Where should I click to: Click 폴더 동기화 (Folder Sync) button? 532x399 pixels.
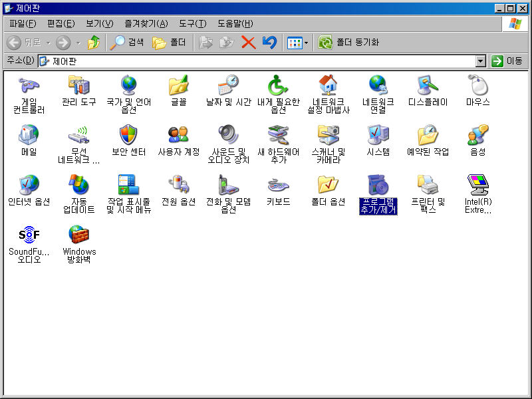[x=348, y=43]
